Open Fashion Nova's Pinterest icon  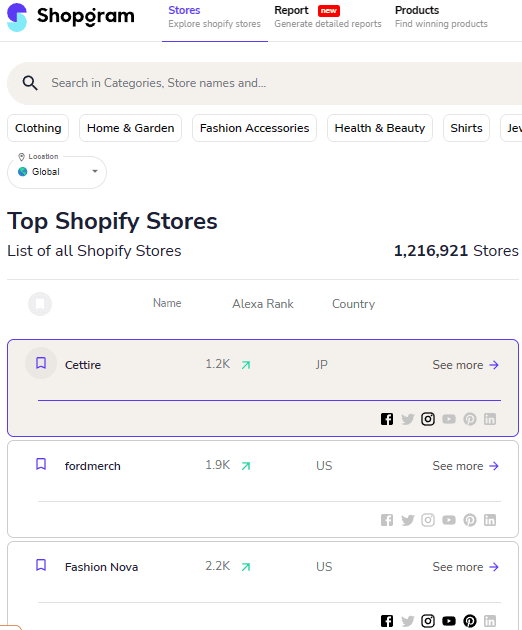pyautogui.click(x=470, y=621)
